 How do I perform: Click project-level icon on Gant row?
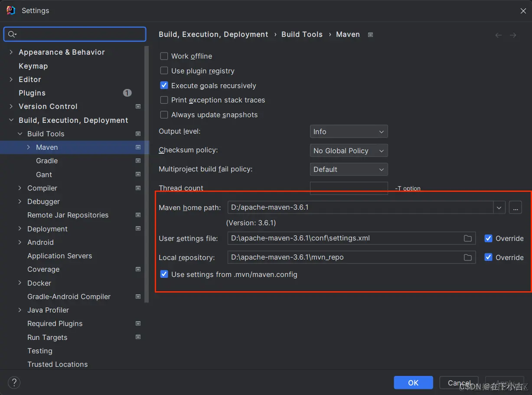[138, 174]
